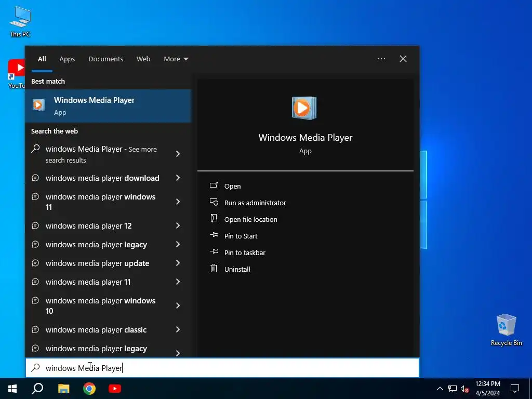Expand 'windows media player windows 10' chevron
Screen dimensions: 532x399
(x=178, y=305)
